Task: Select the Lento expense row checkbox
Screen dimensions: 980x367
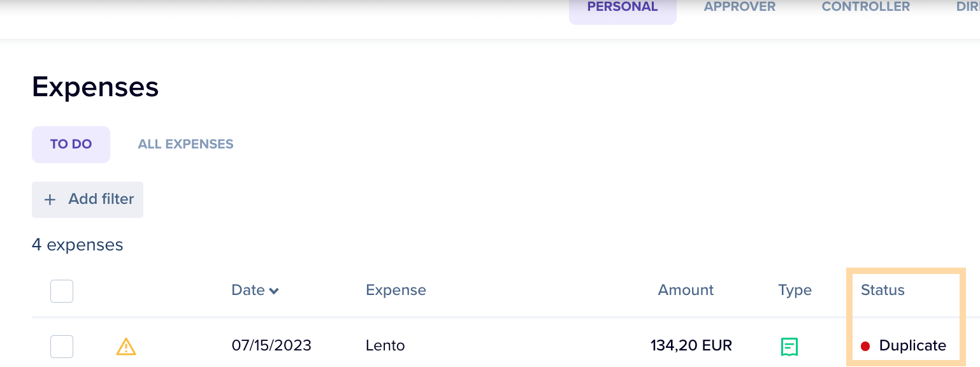Action: [62, 347]
